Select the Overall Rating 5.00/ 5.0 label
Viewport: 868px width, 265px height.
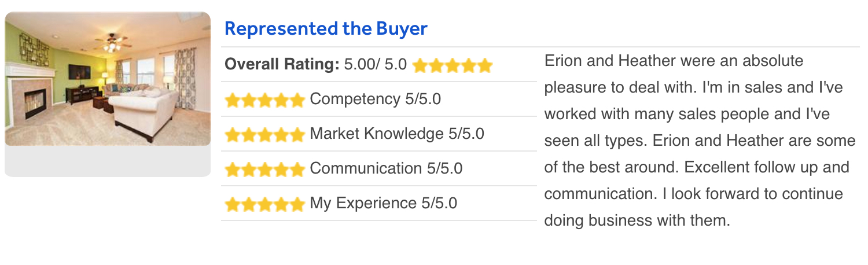coord(316,64)
